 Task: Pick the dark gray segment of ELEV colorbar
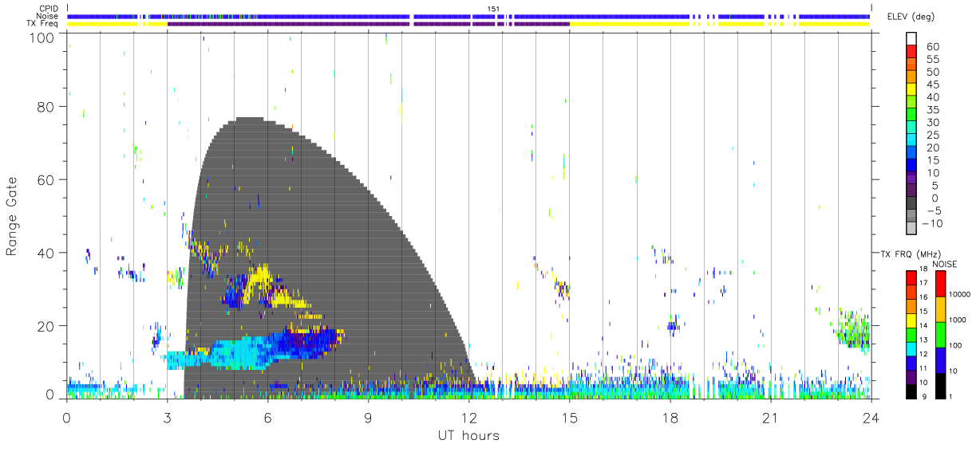[x=911, y=204]
